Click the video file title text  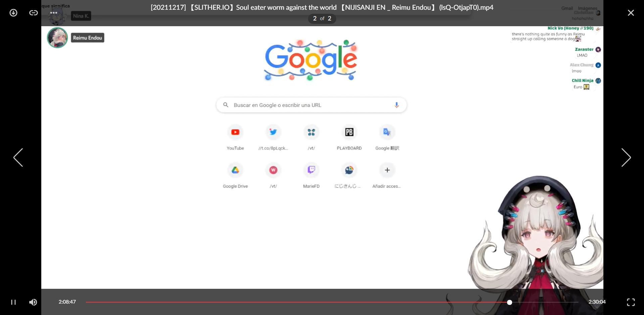[x=322, y=7]
